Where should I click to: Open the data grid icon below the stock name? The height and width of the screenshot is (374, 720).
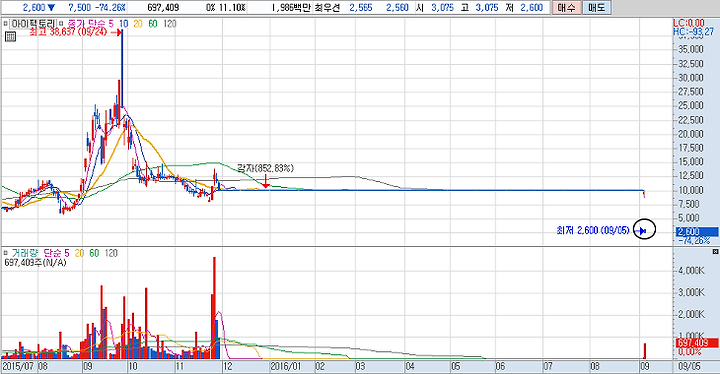[x=10, y=36]
